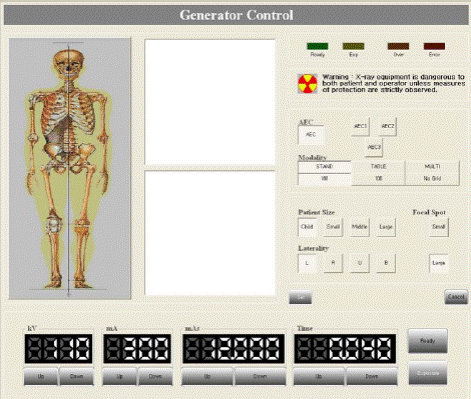Select the AEC1 chamber button

click(360, 126)
